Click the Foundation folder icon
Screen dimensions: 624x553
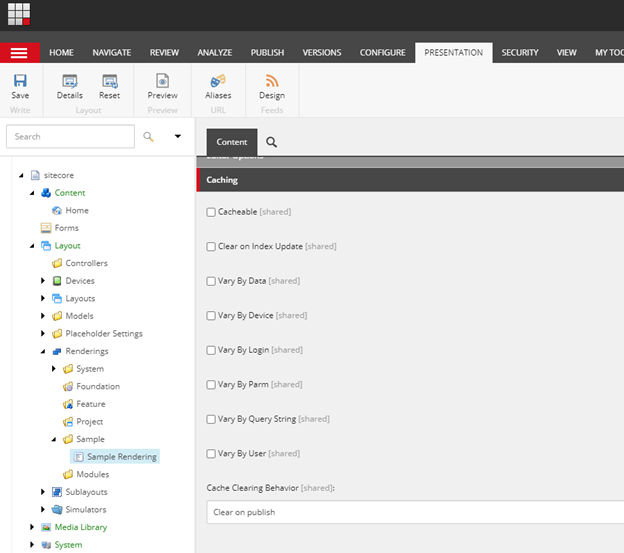[68, 386]
